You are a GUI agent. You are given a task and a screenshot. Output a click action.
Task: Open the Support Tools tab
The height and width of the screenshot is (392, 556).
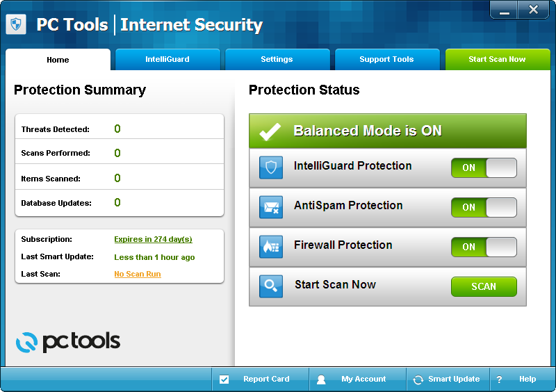(386, 60)
